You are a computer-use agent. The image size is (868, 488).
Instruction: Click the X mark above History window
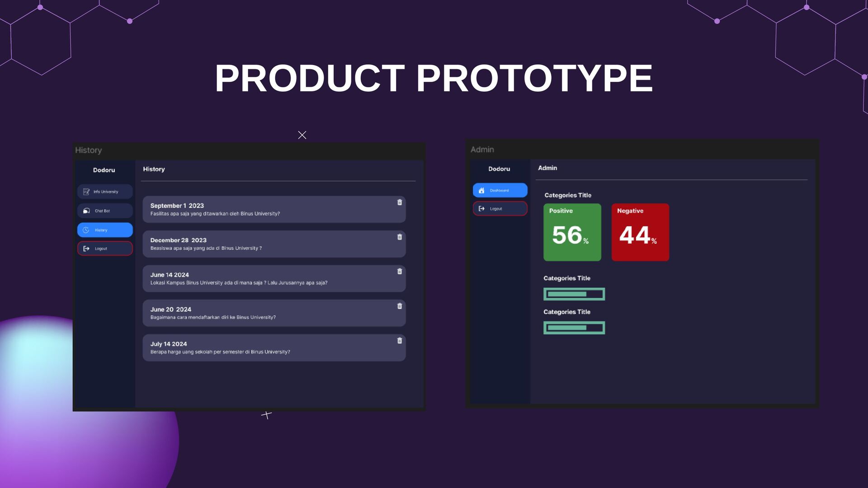[x=302, y=135]
